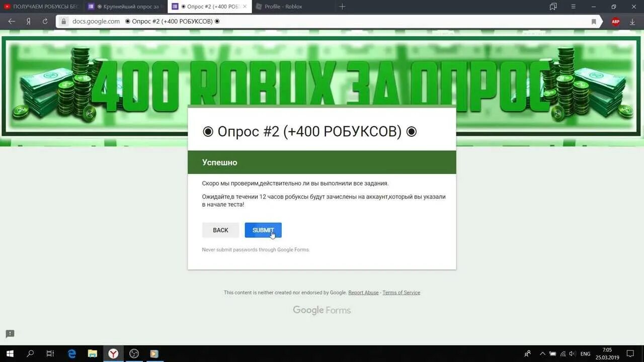Open the People icon in system tray
Image resolution: width=644 pixels, height=362 pixels.
(x=527, y=353)
